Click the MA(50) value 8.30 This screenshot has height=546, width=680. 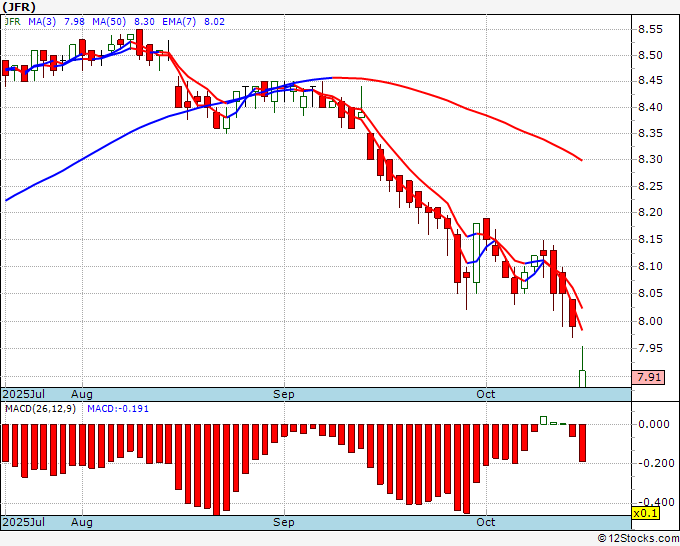click(144, 21)
